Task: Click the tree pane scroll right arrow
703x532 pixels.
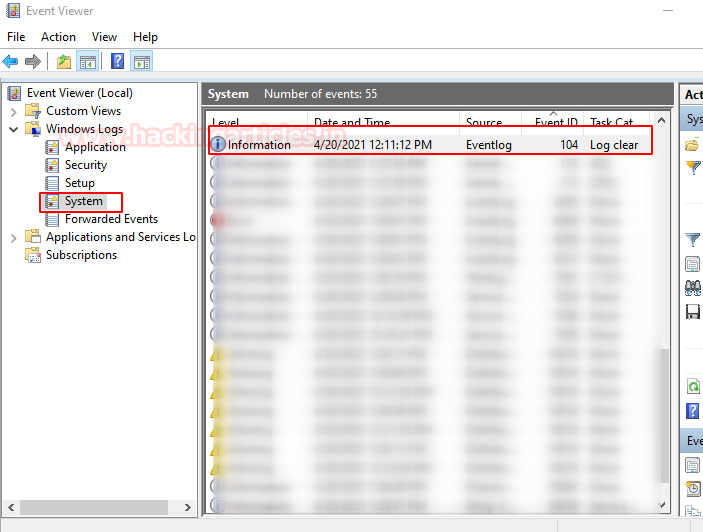Action: [x=187, y=507]
